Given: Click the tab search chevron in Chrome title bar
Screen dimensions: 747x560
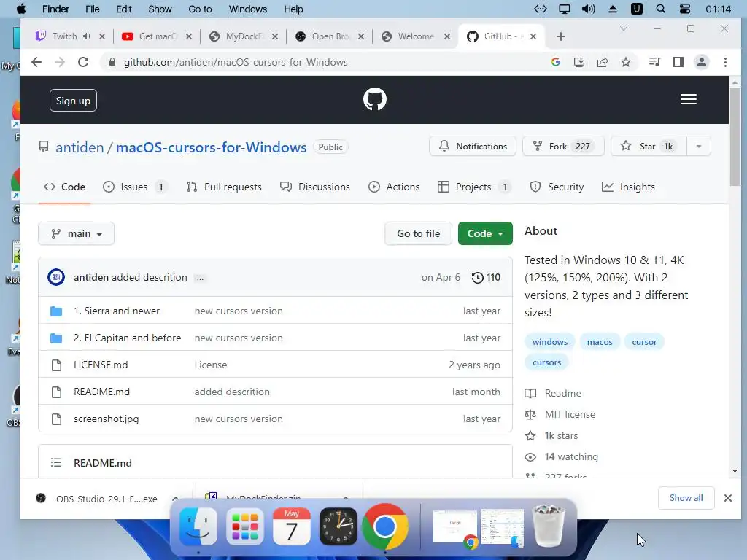Looking at the screenshot, I should [623, 29].
